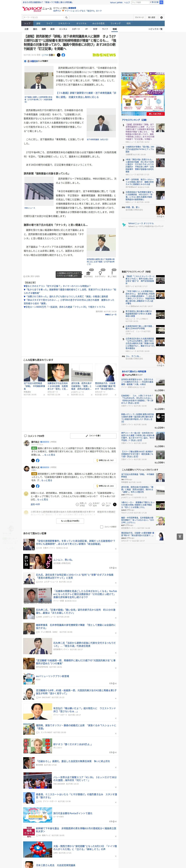Click the scroll-to-top arrow button
186x868 pixels.
tap(180, 536)
